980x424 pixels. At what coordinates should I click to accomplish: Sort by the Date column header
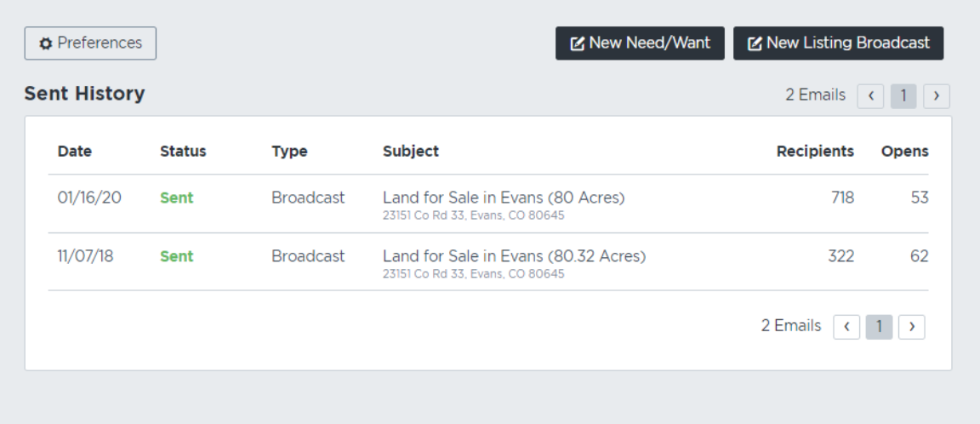pyautogui.click(x=74, y=152)
